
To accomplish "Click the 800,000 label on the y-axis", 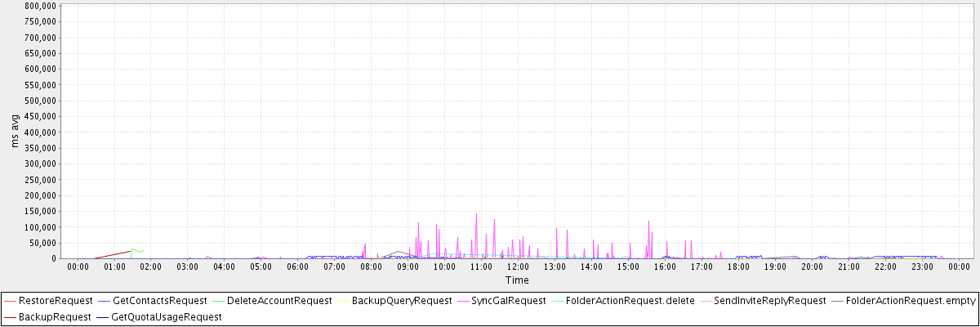I will (40, 6).
